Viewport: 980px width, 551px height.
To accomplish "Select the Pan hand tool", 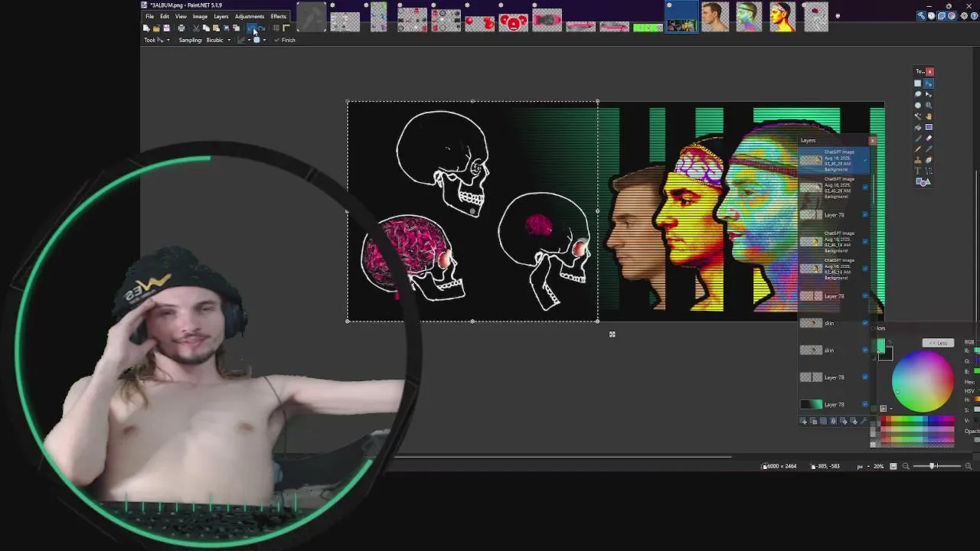I will coord(929,116).
